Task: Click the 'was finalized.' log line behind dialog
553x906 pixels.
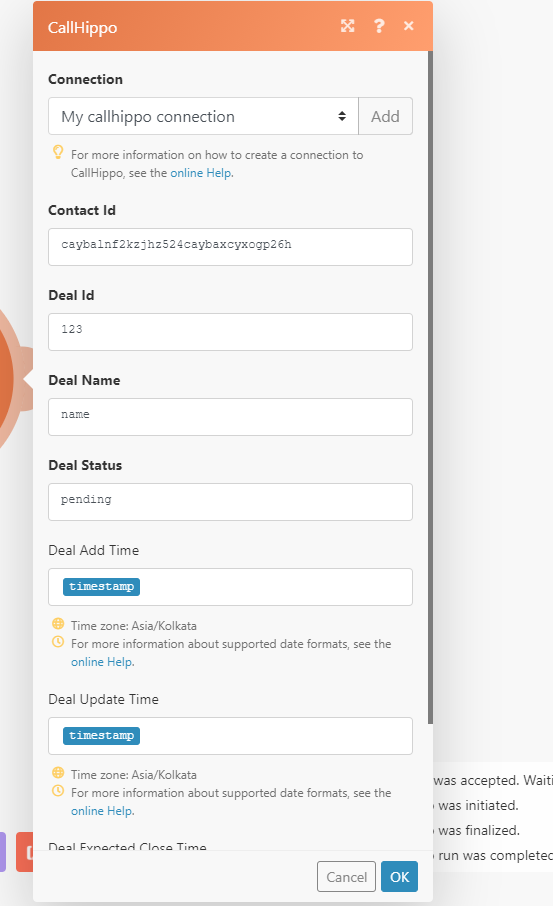Action: click(479, 830)
